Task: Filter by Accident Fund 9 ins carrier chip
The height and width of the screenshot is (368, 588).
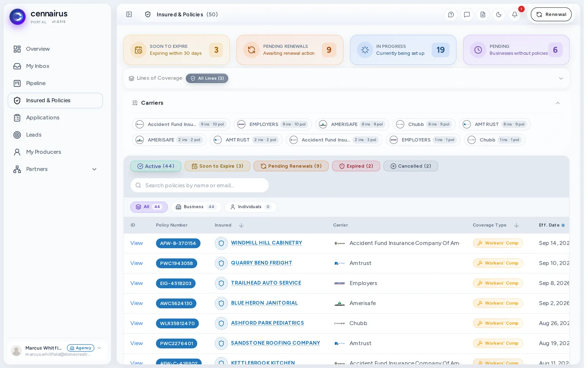Action: (181, 124)
